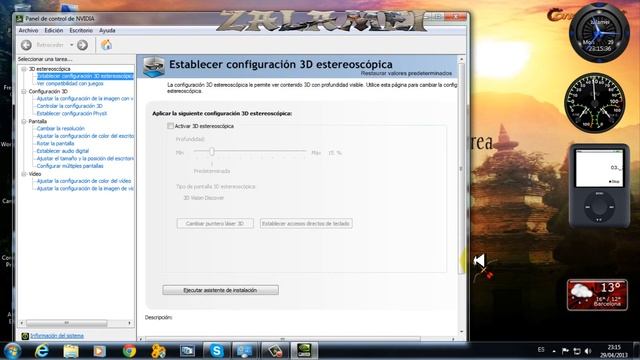Click the iPod music player gadget
The image size is (640, 360).
[x=599, y=185]
